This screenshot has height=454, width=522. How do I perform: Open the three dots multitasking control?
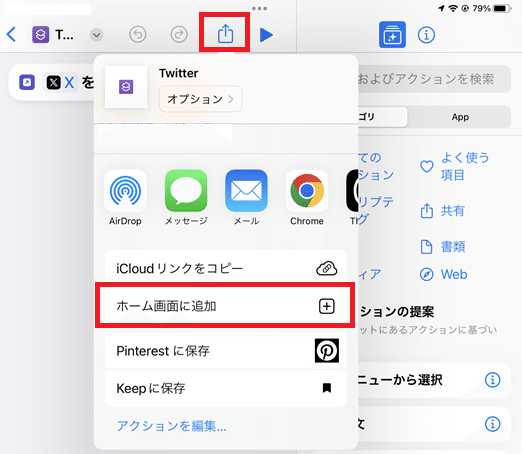tap(259, 8)
